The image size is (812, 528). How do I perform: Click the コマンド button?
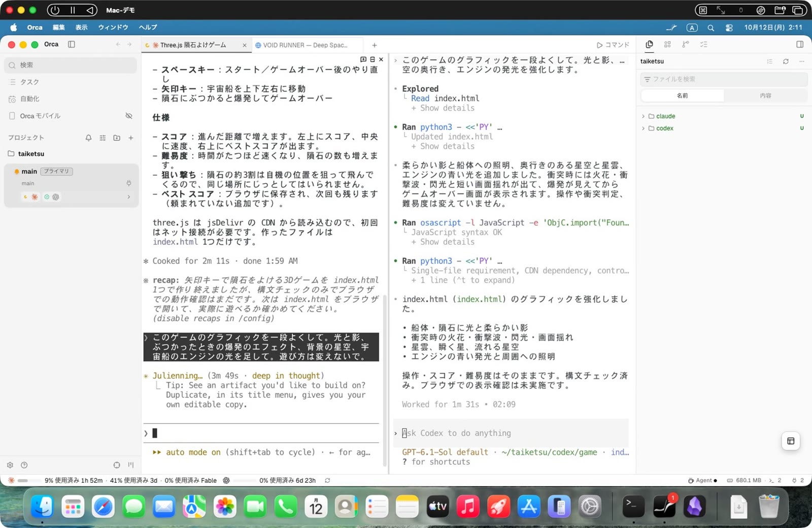[613, 45]
